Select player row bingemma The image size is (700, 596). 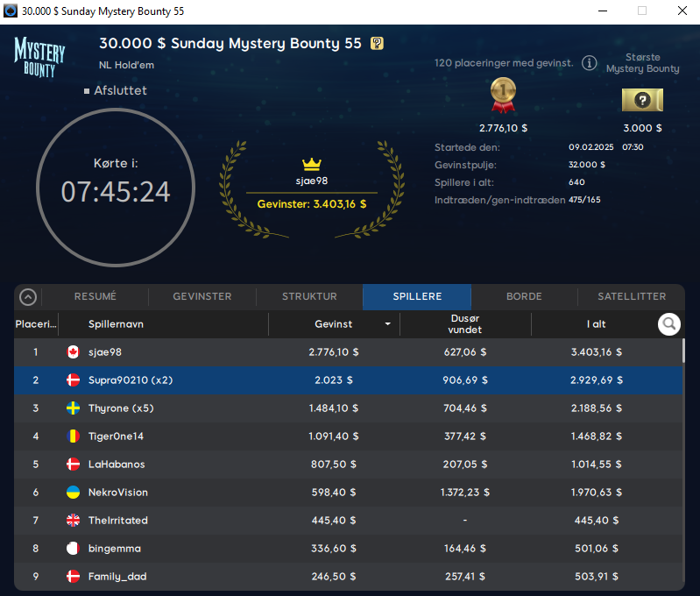pos(348,548)
